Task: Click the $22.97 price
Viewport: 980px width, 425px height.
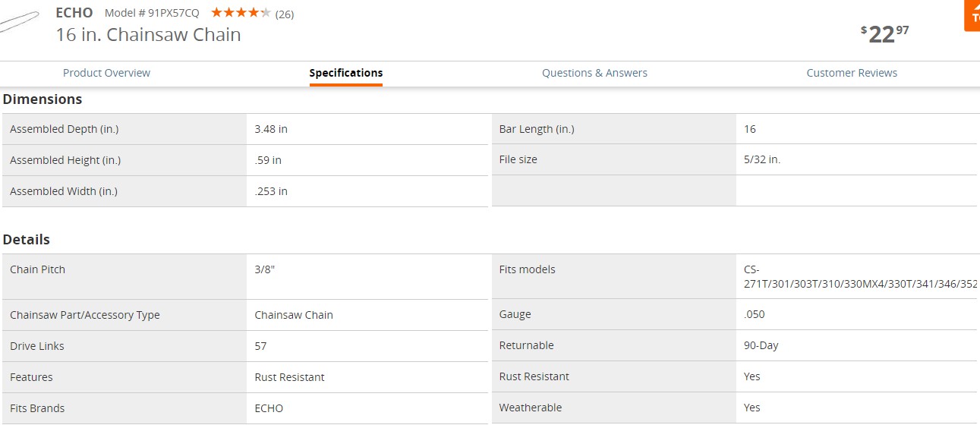Action: (884, 33)
